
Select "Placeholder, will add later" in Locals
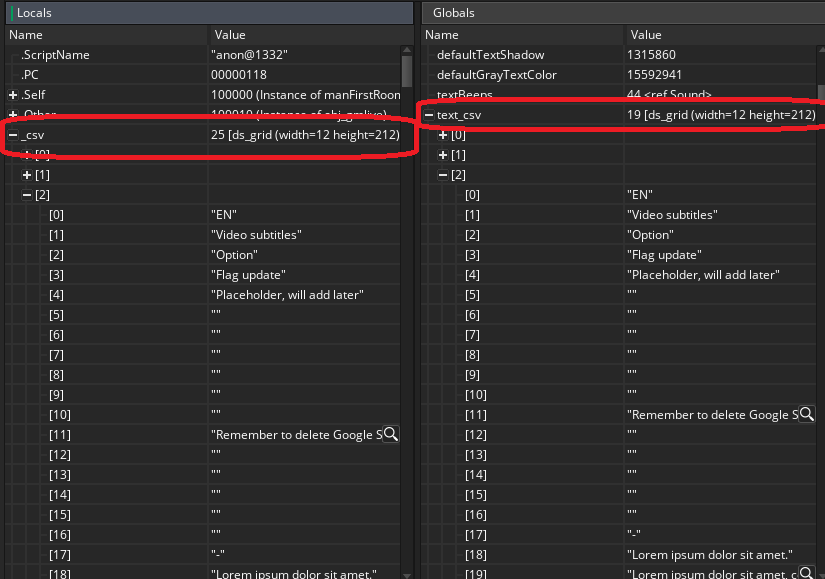287,295
